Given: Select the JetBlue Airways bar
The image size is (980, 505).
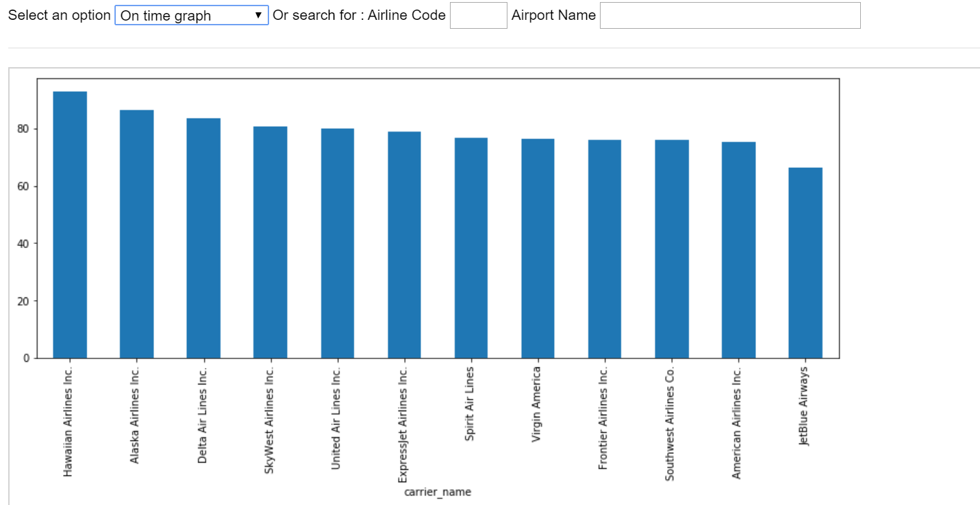Looking at the screenshot, I should point(805,262).
